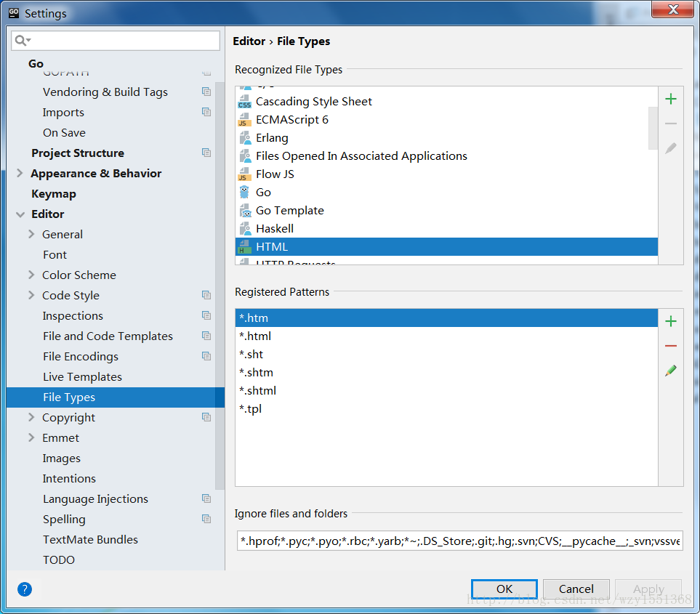Viewport: 700px width, 614px height.
Task: Select the *.tpl pattern
Action: click(446, 409)
